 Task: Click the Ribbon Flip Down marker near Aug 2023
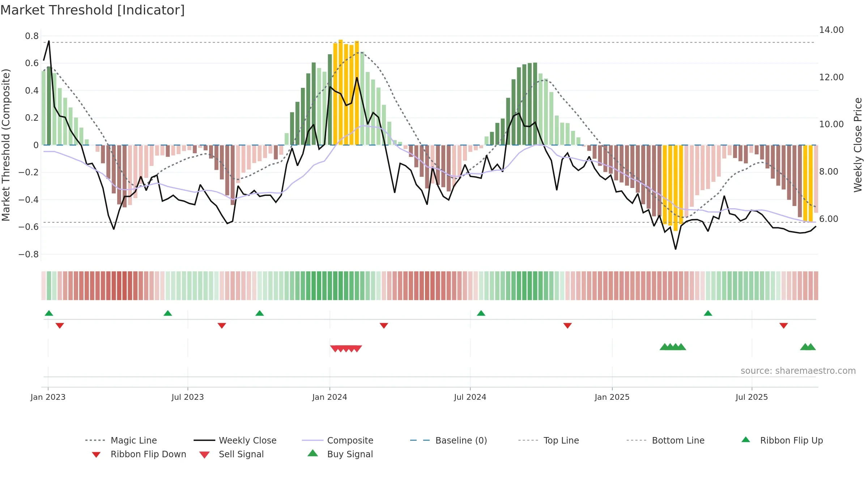pyautogui.click(x=222, y=326)
